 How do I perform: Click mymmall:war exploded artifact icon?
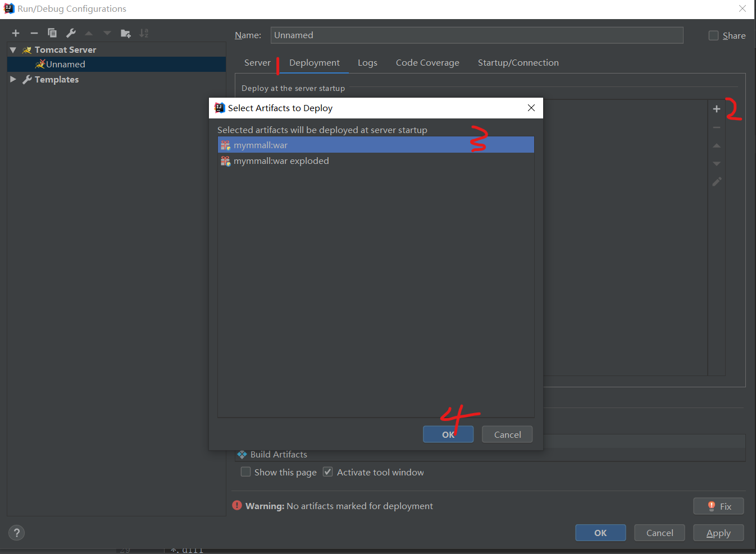(x=225, y=161)
